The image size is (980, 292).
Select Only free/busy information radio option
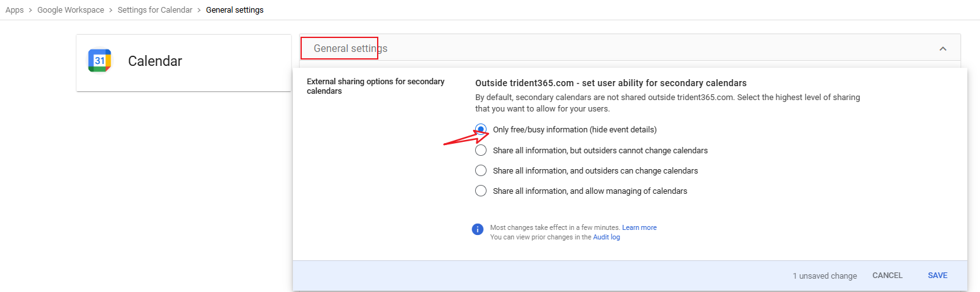pyautogui.click(x=481, y=130)
